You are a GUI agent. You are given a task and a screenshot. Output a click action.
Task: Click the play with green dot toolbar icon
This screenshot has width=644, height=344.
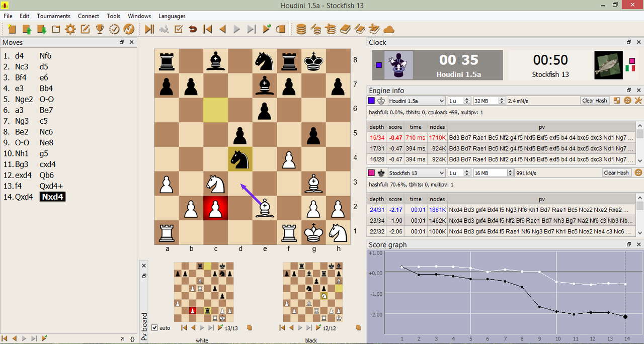click(267, 29)
